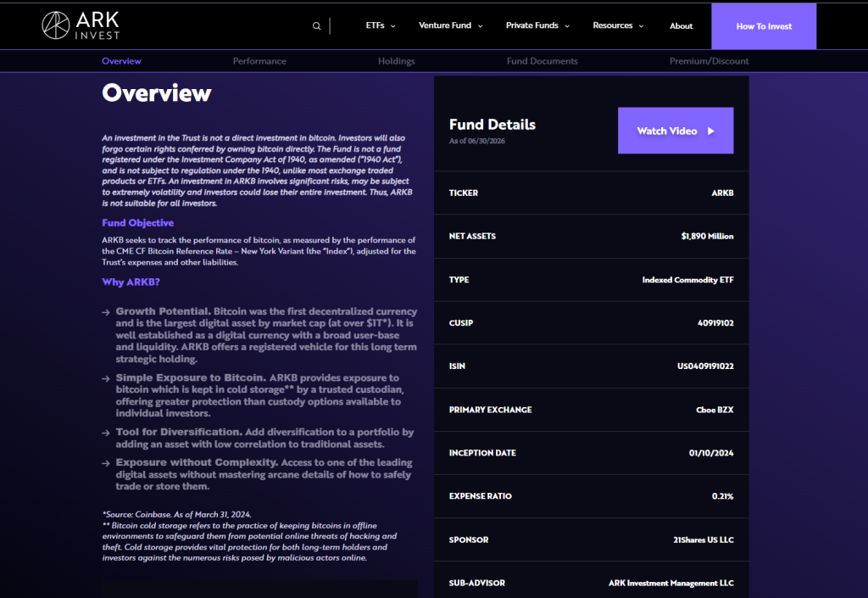This screenshot has height=598, width=868.
Task: Click the play triangle in Watch Video
Action: tap(711, 131)
